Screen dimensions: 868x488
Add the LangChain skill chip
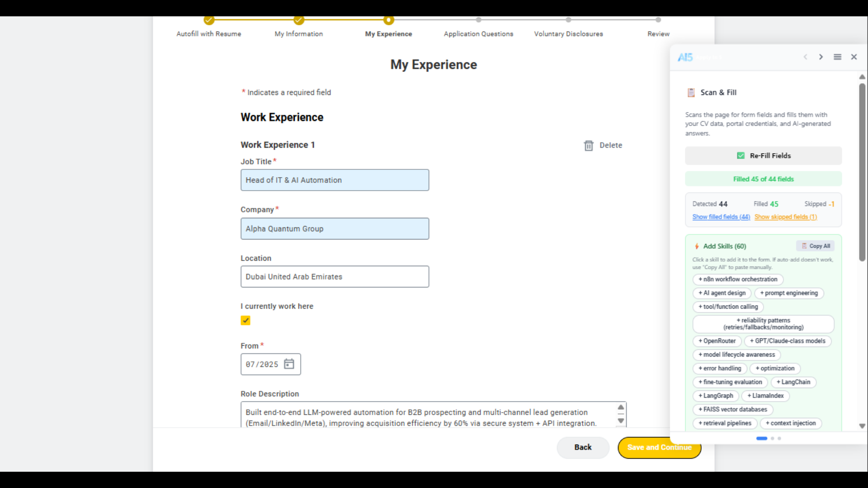pos(794,382)
